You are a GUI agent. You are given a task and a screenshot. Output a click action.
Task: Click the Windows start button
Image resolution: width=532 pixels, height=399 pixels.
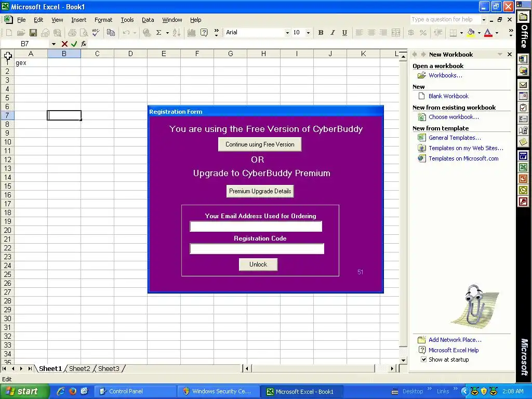point(25,391)
